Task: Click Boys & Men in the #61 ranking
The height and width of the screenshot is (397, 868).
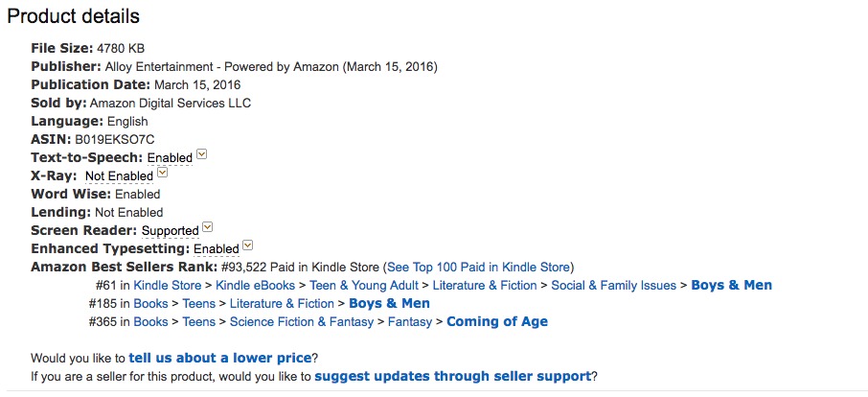Action: (x=731, y=285)
